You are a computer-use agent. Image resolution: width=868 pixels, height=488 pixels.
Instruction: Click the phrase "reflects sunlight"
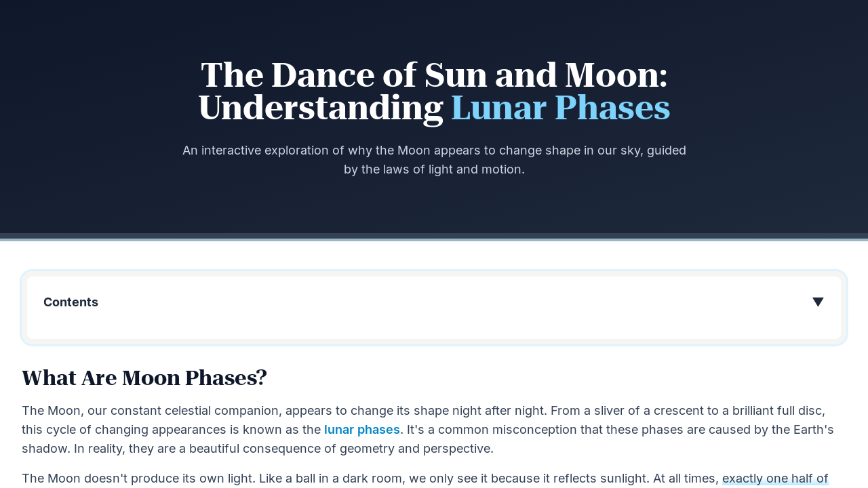tap(597, 479)
